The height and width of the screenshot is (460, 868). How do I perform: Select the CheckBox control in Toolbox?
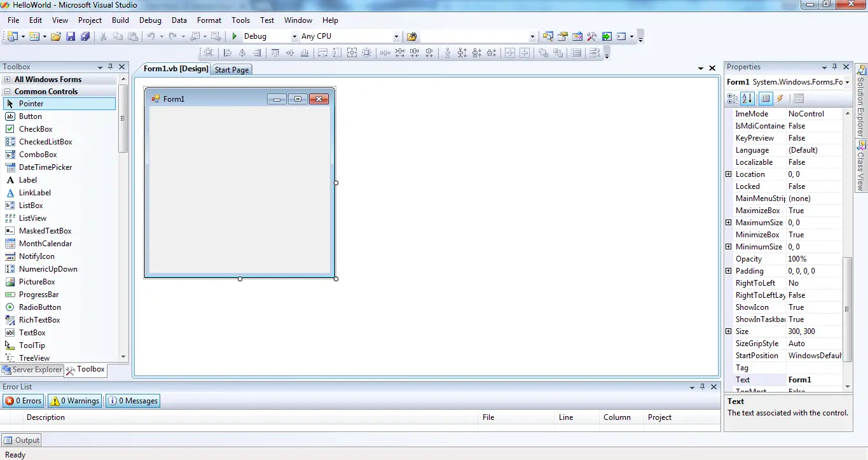point(36,129)
